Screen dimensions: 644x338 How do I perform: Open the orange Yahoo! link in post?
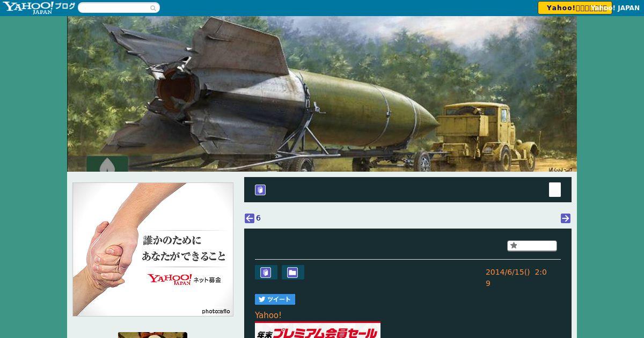point(268,315)
